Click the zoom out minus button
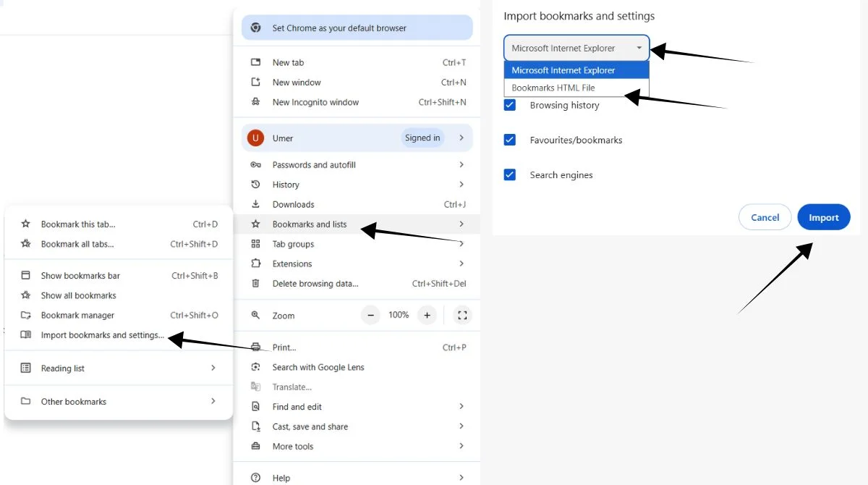The image size is (868, 485). (370, 315)
